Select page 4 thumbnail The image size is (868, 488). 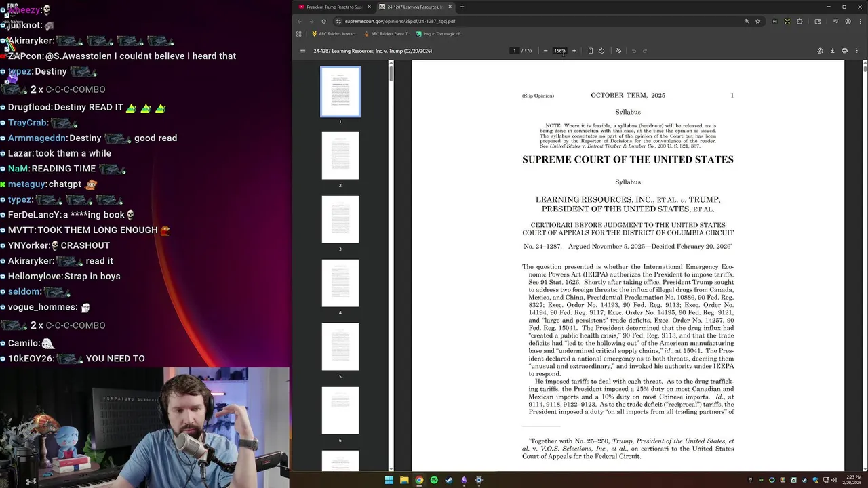(x=340, y=283)
